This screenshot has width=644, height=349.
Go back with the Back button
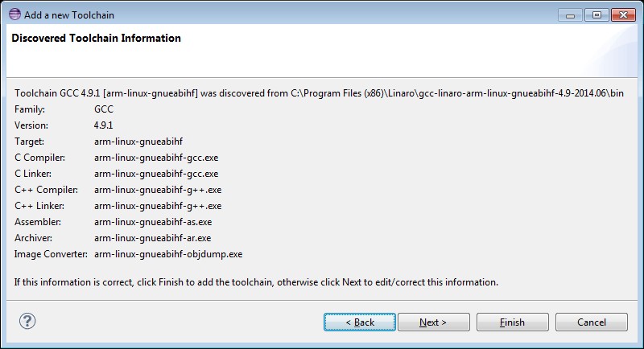coord(360,322)
